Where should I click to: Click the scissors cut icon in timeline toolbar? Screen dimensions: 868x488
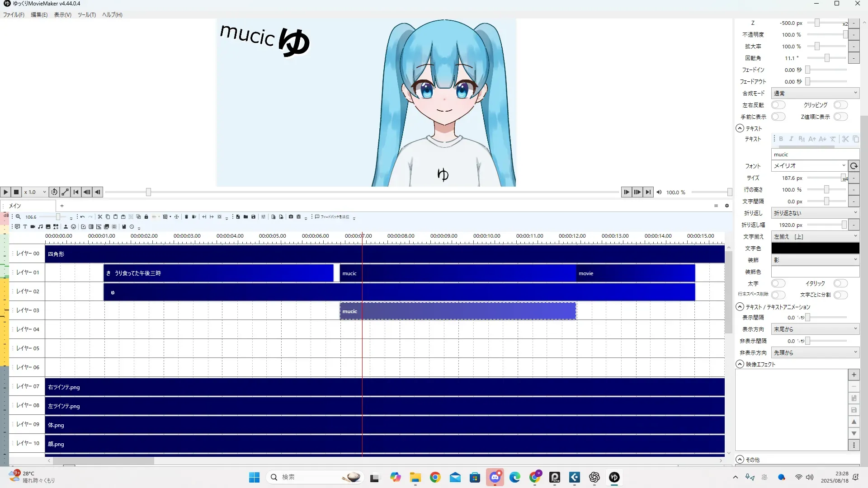tap(100, 217)
